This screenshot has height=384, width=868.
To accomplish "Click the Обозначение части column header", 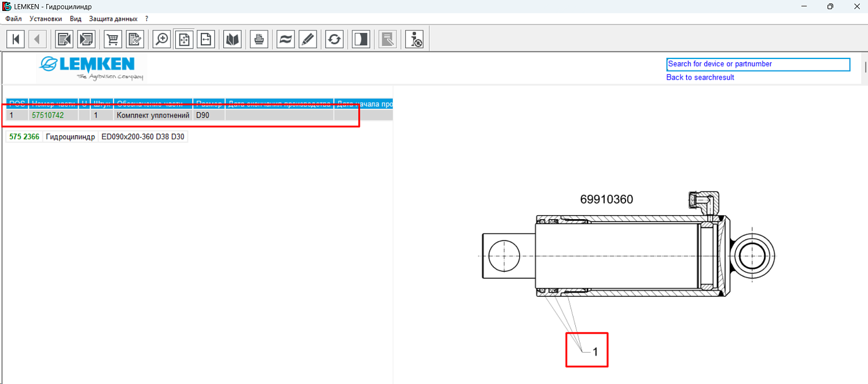I will point(153,104).
